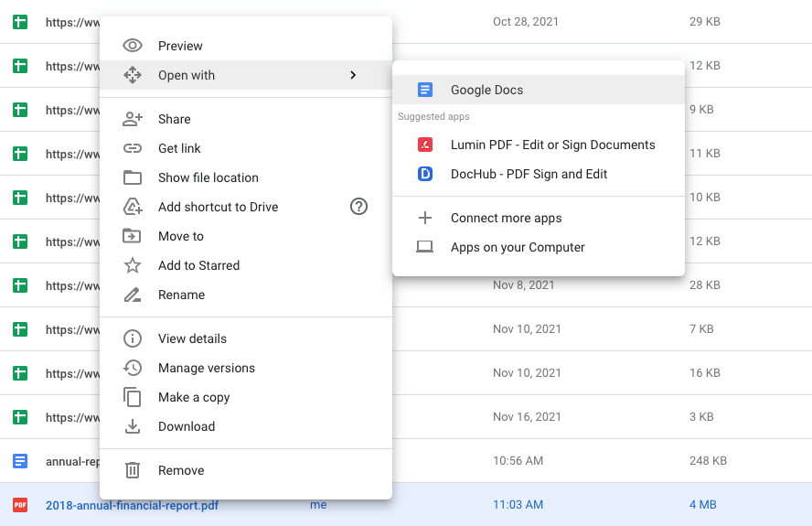Click the Nov 16, 2021 date
The height and width of the screenshot is (526, 812).
click(527, 416)
